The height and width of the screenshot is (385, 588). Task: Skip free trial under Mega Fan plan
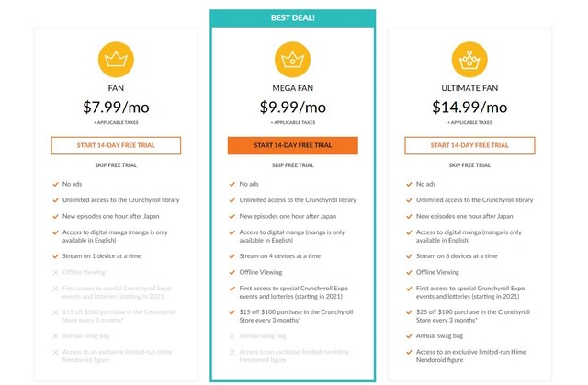pyautogui.click(x=292, y=165)
